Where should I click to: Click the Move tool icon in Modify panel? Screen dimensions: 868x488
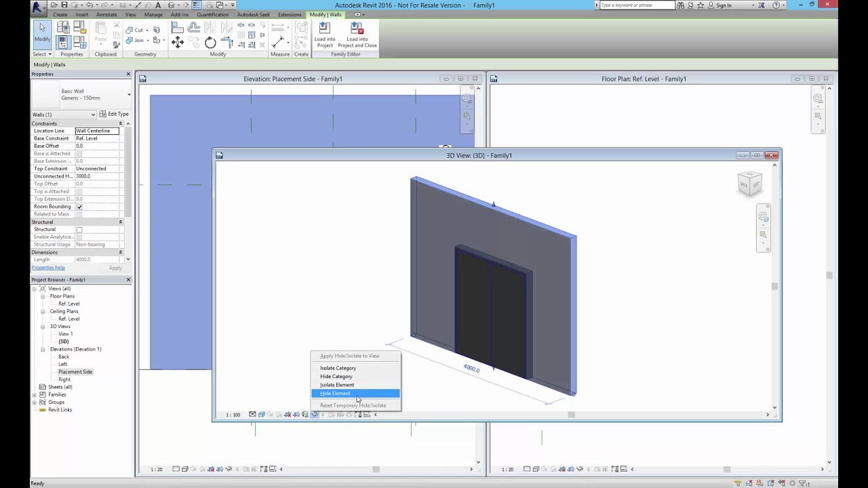(178, 42)
